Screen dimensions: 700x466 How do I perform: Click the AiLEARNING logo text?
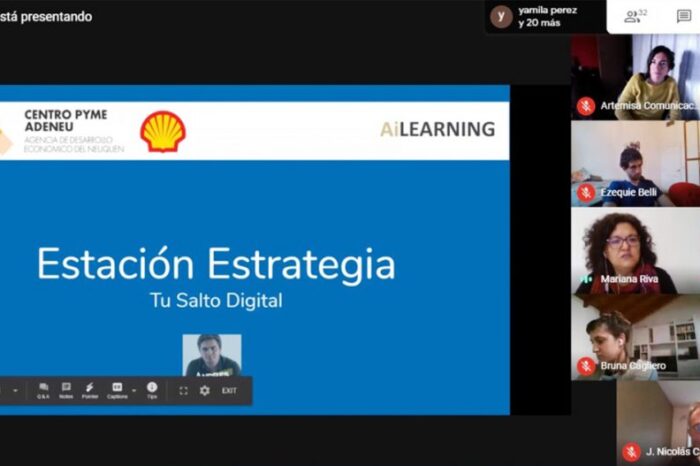click(x=438, y=129)
